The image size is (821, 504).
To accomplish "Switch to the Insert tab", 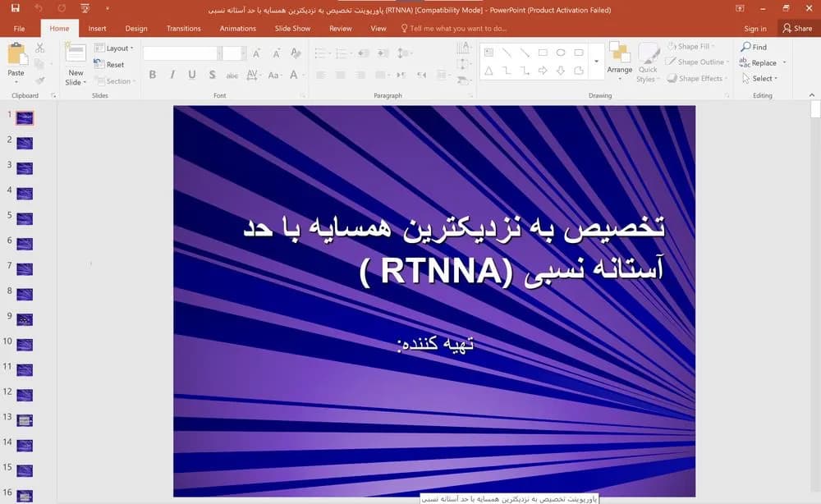I will click(x=97, y=28).
